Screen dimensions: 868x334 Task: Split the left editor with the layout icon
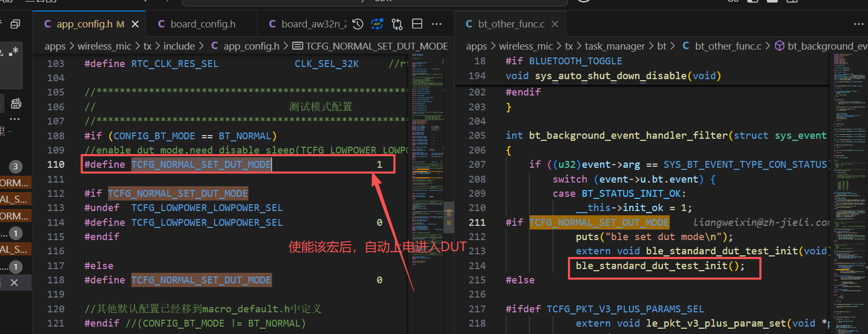pyautogui.click(x=417, y=24)
